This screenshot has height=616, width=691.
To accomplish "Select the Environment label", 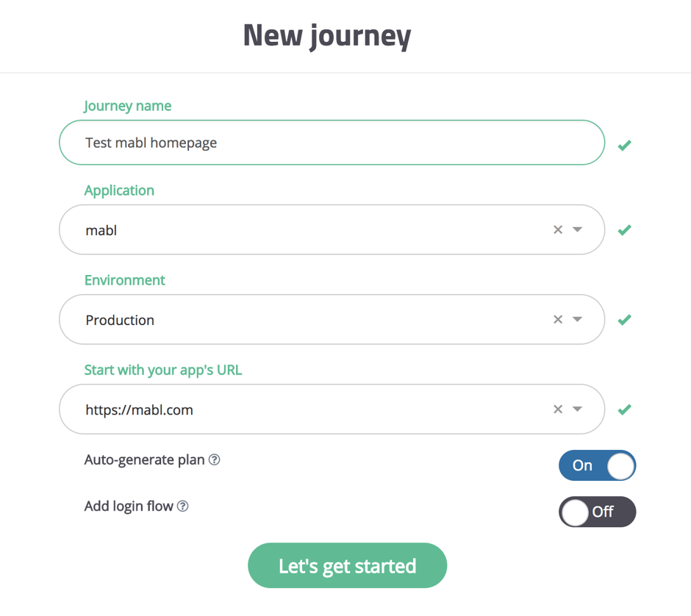I will tap(124, 280).
